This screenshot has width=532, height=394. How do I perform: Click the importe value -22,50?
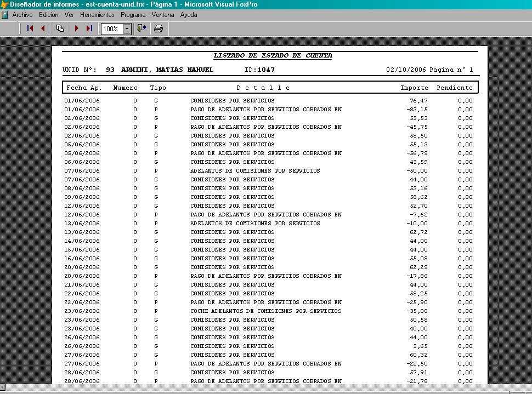click(417, 364)
